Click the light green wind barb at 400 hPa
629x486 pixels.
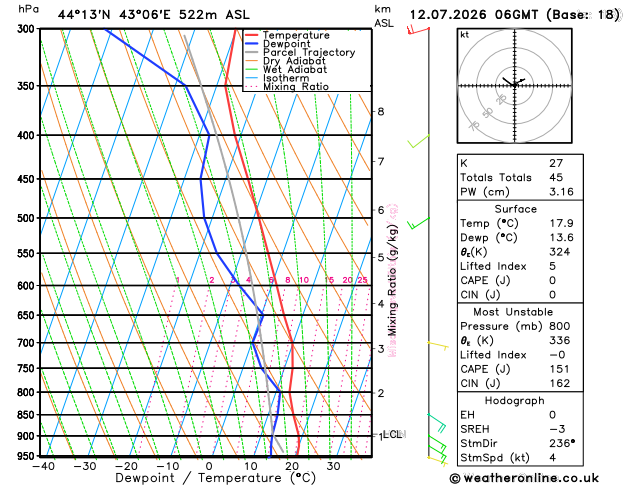click(418, 141)
